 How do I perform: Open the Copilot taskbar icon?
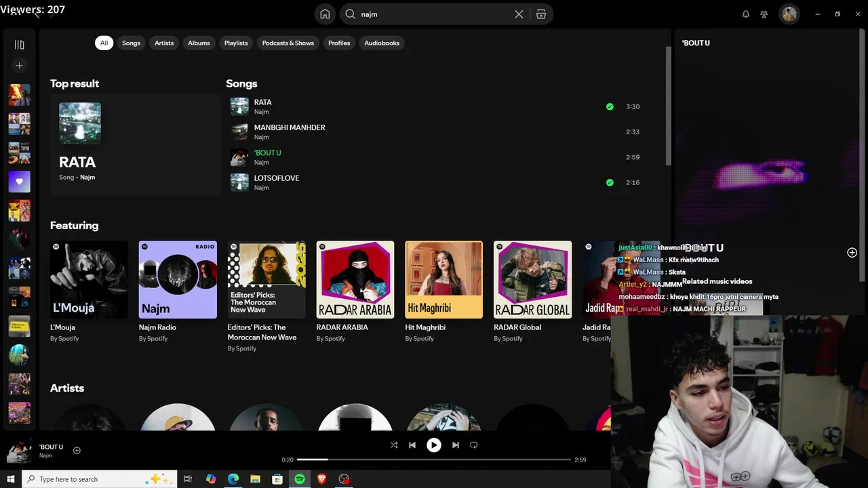coord(211,479)
